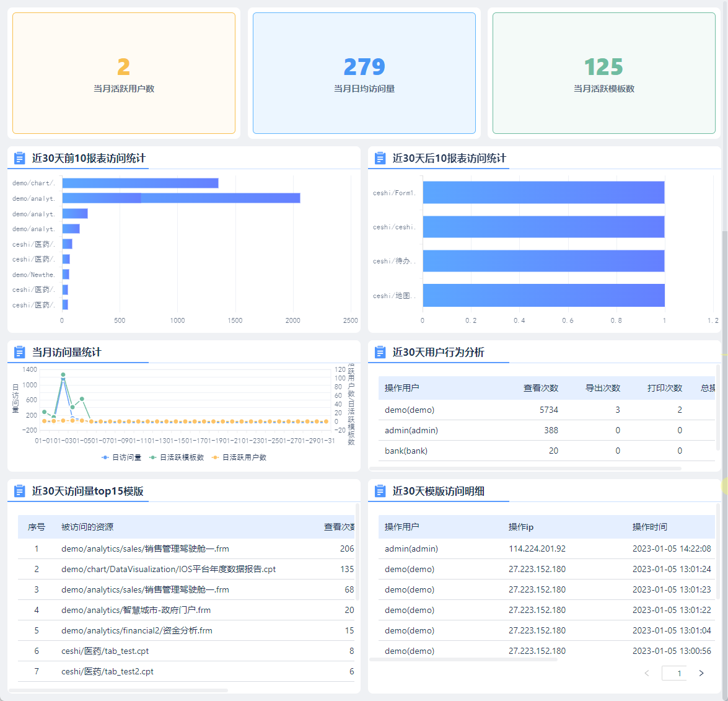Viewport: 728px width, 701px height.
Task: Click 查看次数 column header in user behavior table
Action: pos(541,388)
